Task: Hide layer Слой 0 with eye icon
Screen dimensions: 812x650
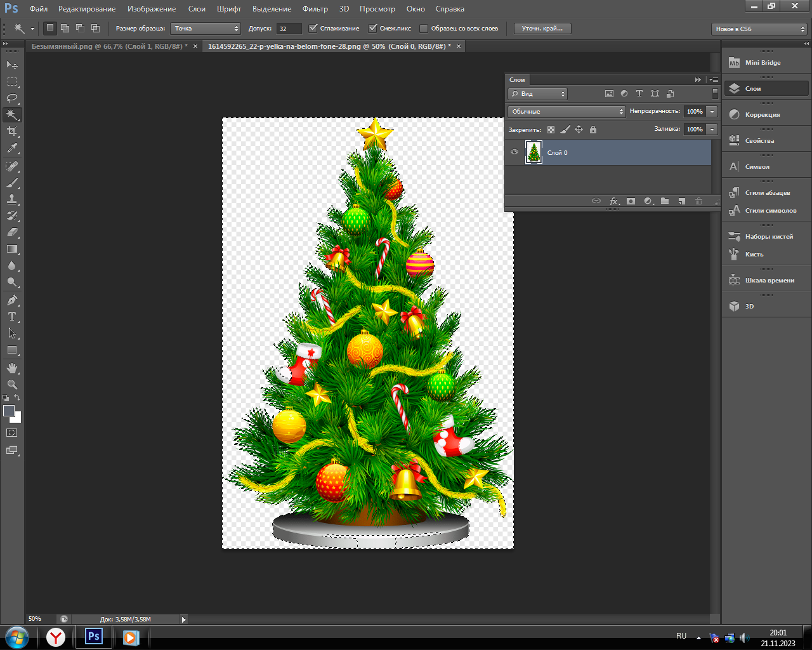Action: click(x=514, y=152)
